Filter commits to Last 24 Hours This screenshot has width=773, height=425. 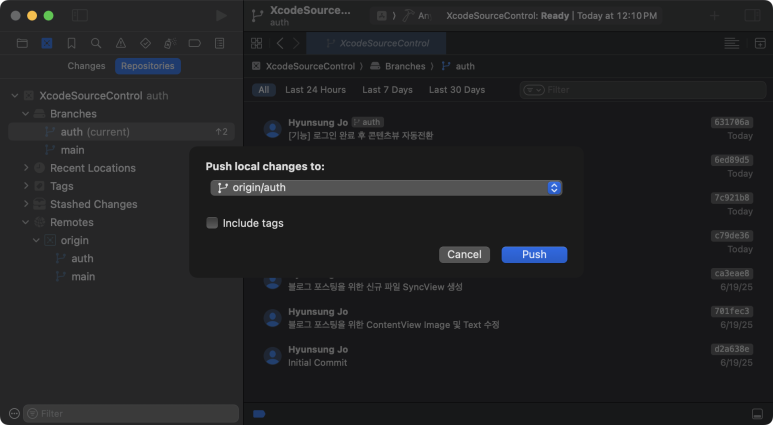(316, 90)
